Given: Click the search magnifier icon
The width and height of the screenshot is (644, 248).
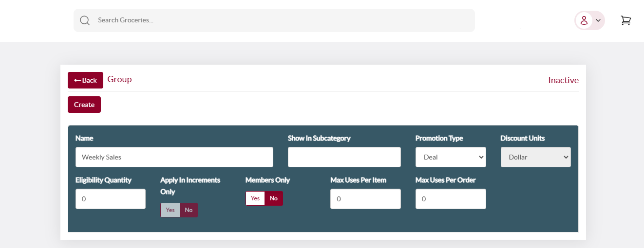Looking at the screenshot, I should (x=85, y=20).
